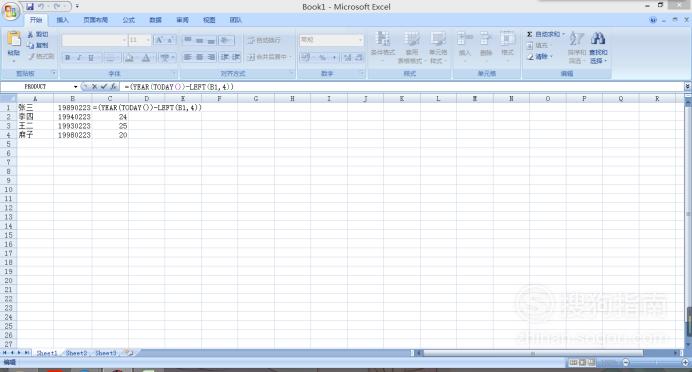692x372 pixels.
Task: Click Decrease Indent icon
Action: [225, 57]
